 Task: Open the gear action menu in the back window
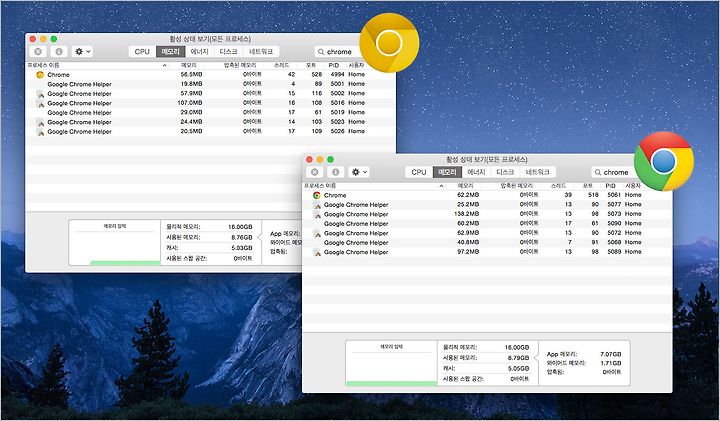(82, 52)
